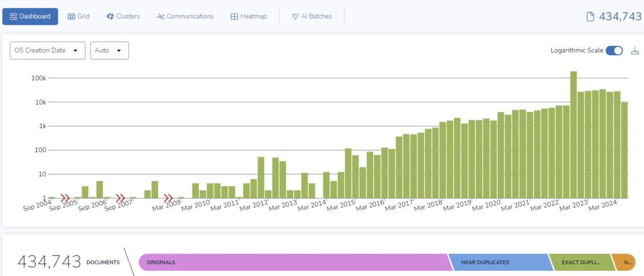Open the AI Batches tab

[311, 16]
